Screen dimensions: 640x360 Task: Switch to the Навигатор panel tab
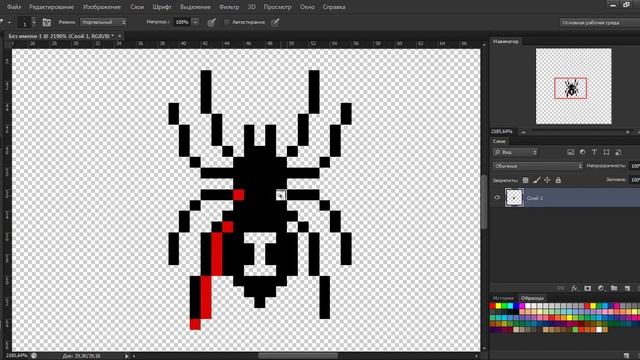tap(506, 41)
